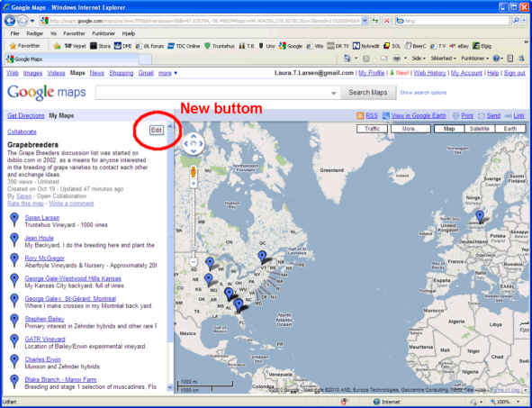This screenshot has width=532, height=408.
Task: Click the Rory McGregor place link
Action: click(x=44, y=258)
